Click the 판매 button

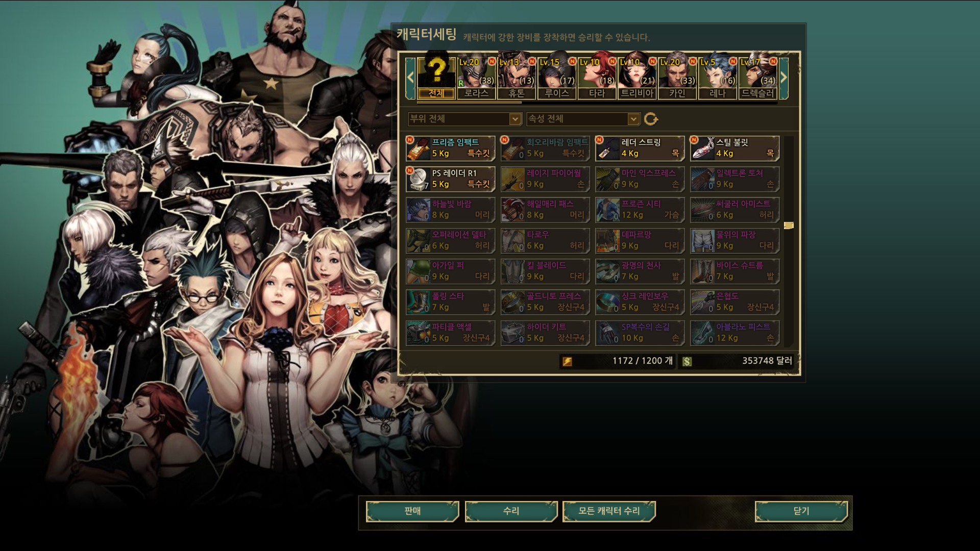point(412,511)
